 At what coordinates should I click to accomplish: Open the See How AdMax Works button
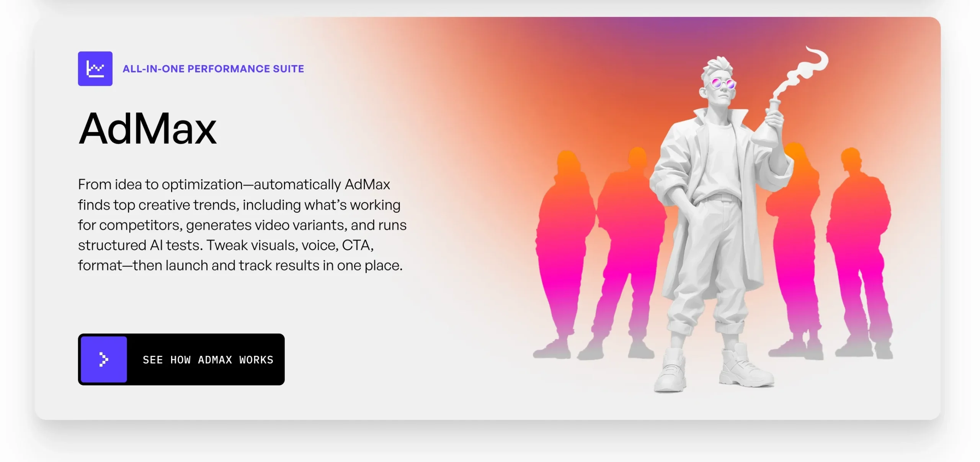point(181,359)
